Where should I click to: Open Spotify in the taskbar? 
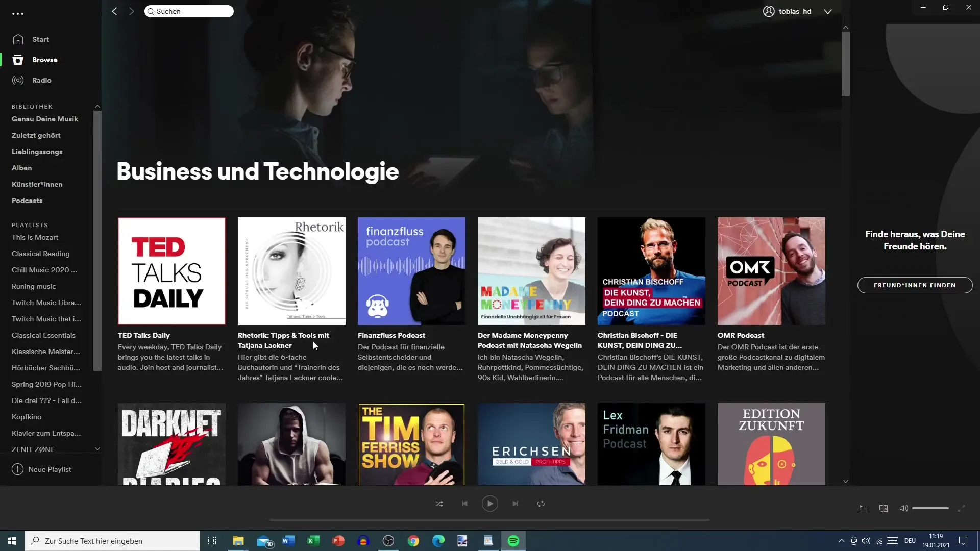[x=513, y=541]
